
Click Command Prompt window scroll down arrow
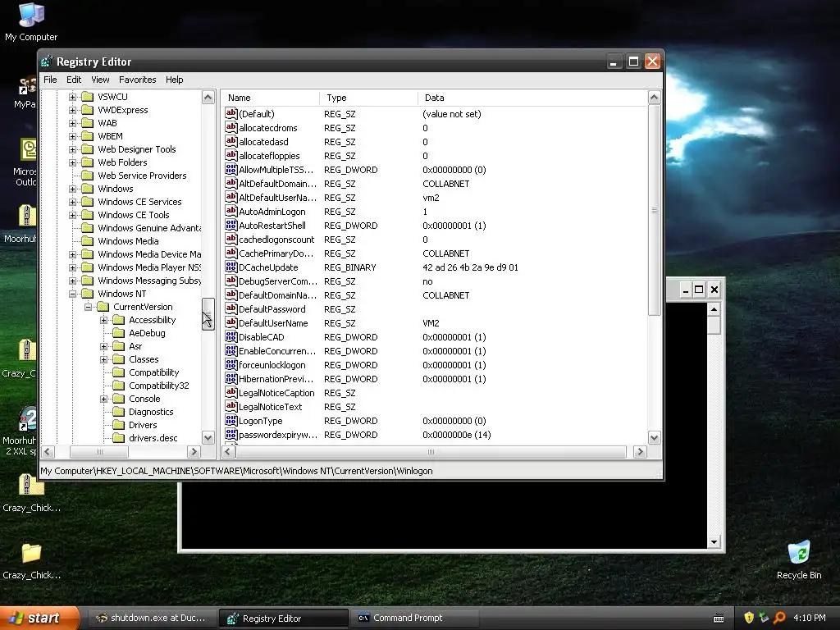coord(714,541)
